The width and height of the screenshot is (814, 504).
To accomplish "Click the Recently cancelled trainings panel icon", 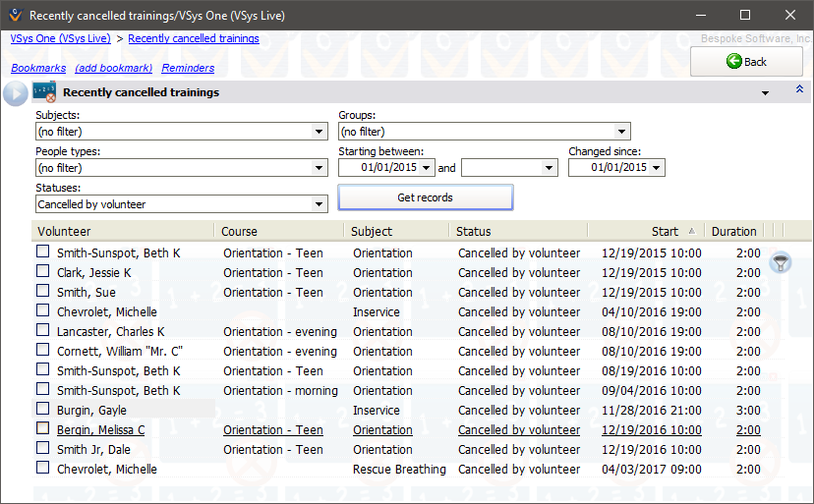I will [44, 92].
